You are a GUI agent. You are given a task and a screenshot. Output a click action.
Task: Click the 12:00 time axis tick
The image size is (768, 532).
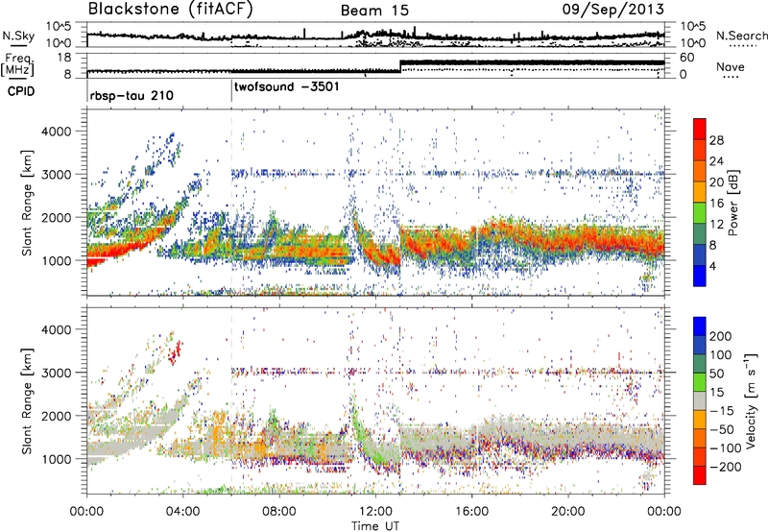375,512
